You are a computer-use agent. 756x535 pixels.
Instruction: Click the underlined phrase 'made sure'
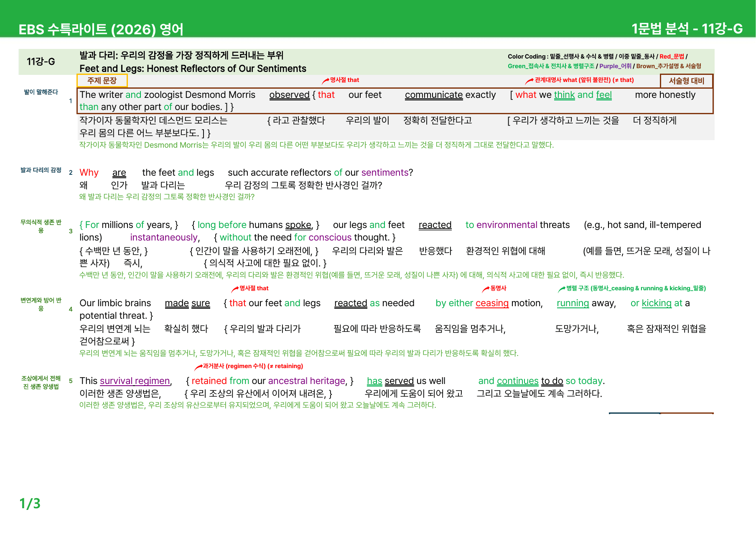click(187, 303)
